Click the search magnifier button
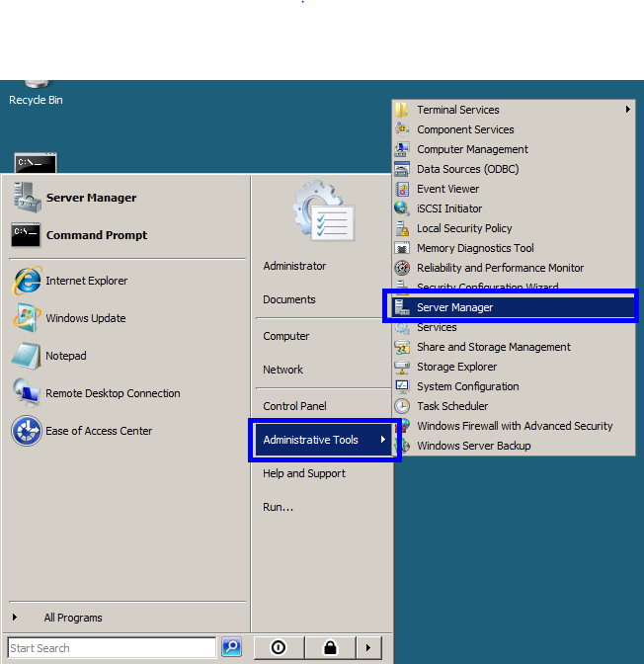Viewport: 644px width, 664px height. click(231, 647)
